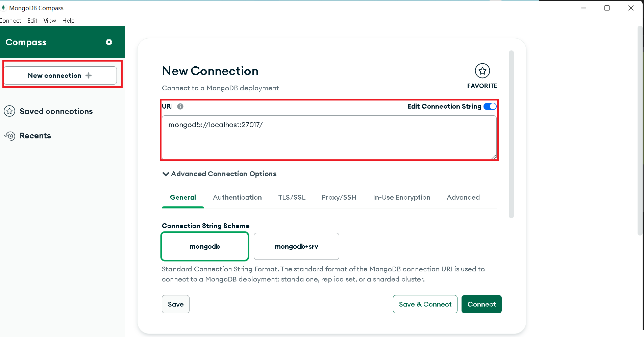The image size is (644, 337).
Task: Click the Compass sidebar title
Action: pos(26,42)
